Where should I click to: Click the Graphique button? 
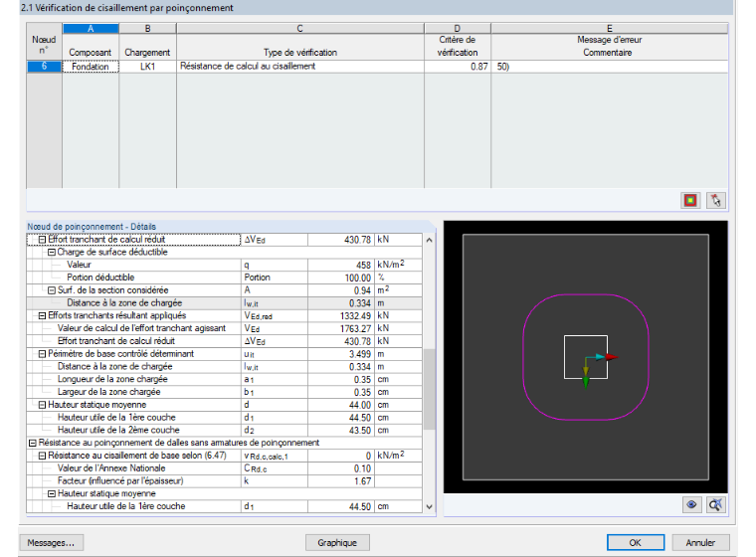point(337,542)
